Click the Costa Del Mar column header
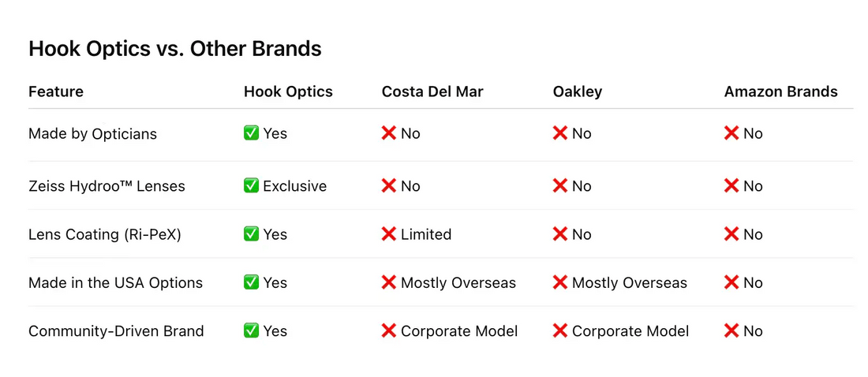The height and width of the screenshot is (377, 868). [x=432, y=91]
